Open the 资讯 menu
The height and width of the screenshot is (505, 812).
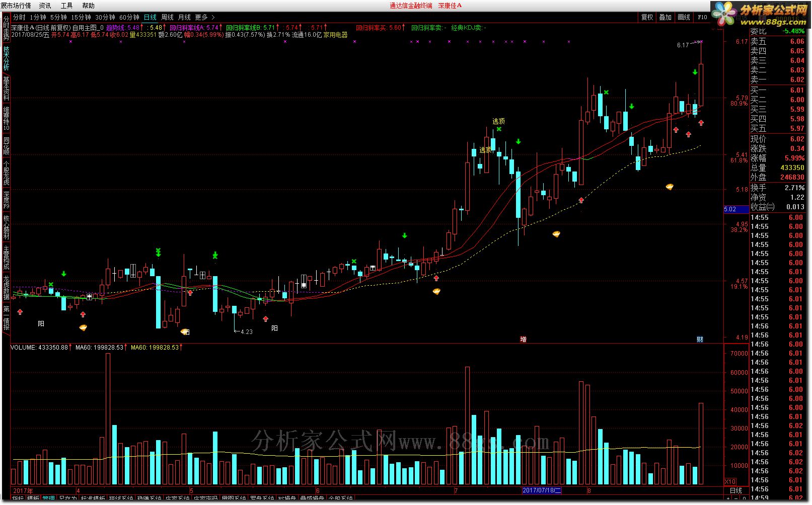45,6
